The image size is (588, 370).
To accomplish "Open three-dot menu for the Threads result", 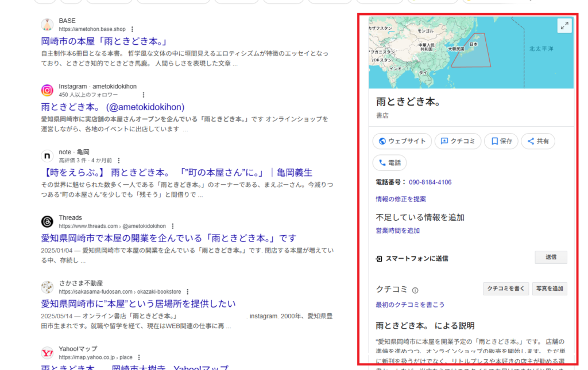I will (172, 227).
